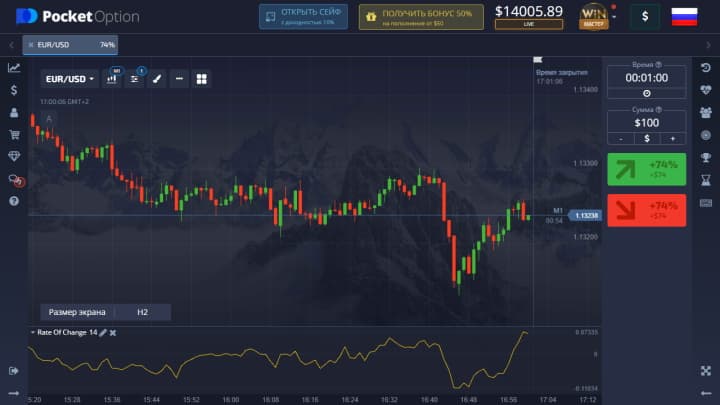
Task: Toggle fullscreen mode icon
Action: (706, 371)
